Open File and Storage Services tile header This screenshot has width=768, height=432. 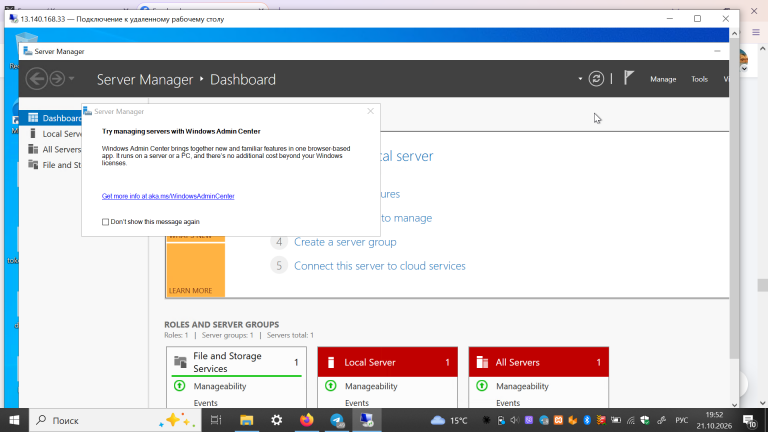(x=237, y=362)
